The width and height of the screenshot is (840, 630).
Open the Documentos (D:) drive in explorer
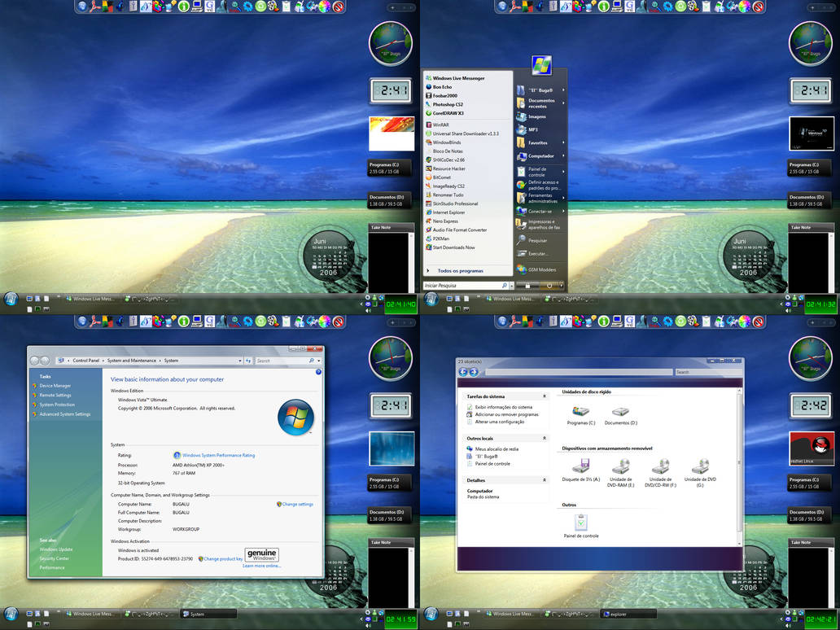(620, 416)
